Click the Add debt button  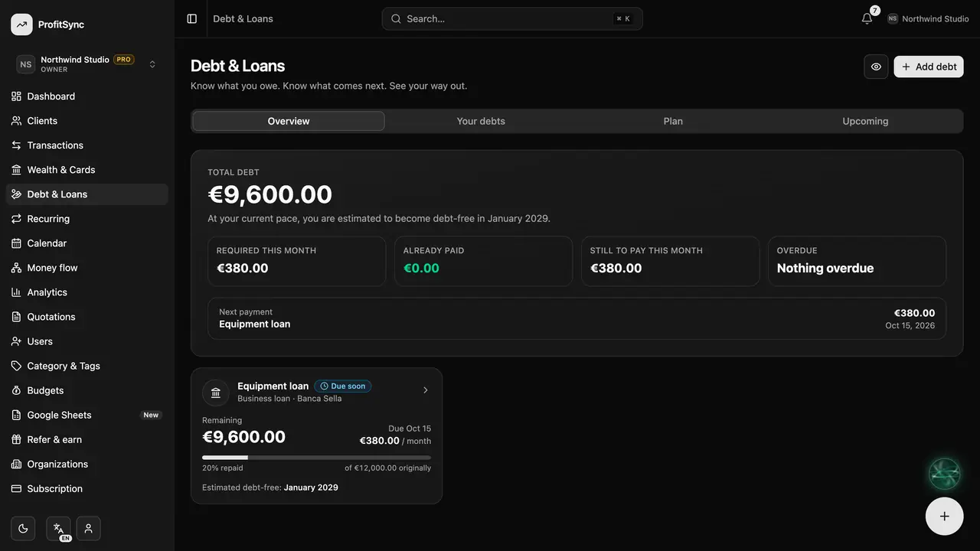coord(929,67)
